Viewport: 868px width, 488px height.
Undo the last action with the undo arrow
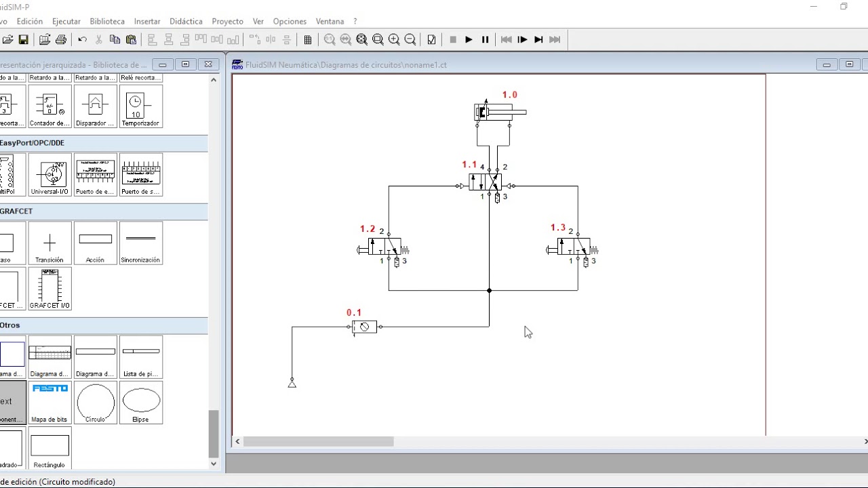pyautogui.click(x=83, y=39)
